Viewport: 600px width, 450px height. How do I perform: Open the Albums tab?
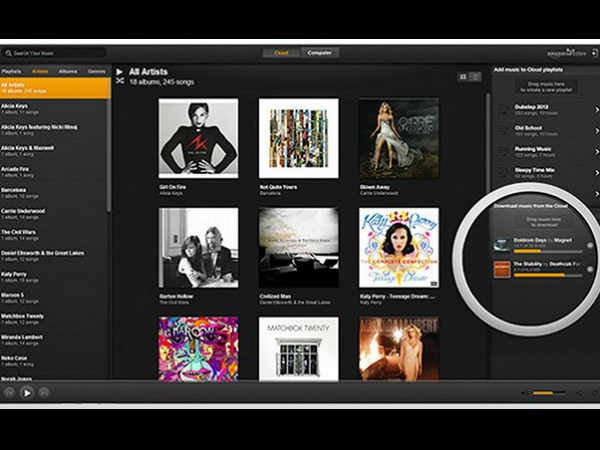click(68, 72)
